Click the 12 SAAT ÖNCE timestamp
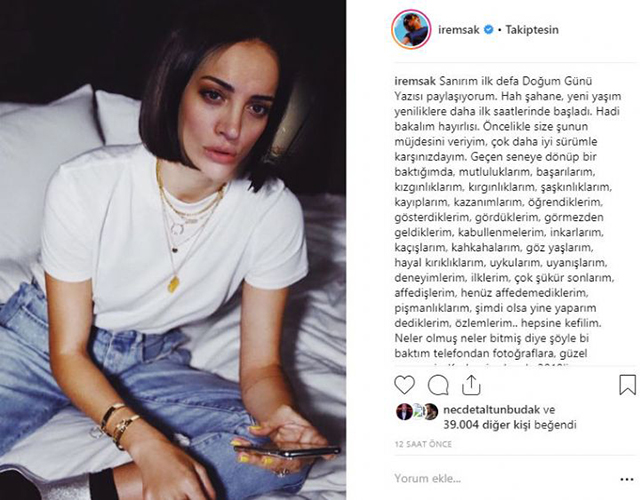 (x=423, y=444)
